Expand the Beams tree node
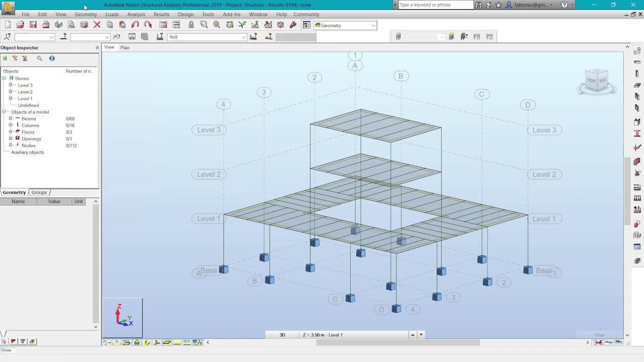644x362 pixels. pos(11,119)
